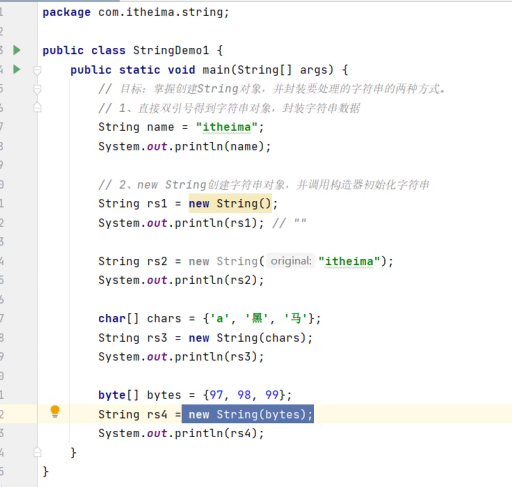Click the comment starting with // 2、new String
This screenshot has height=487, width=512.
pos(264,185)
